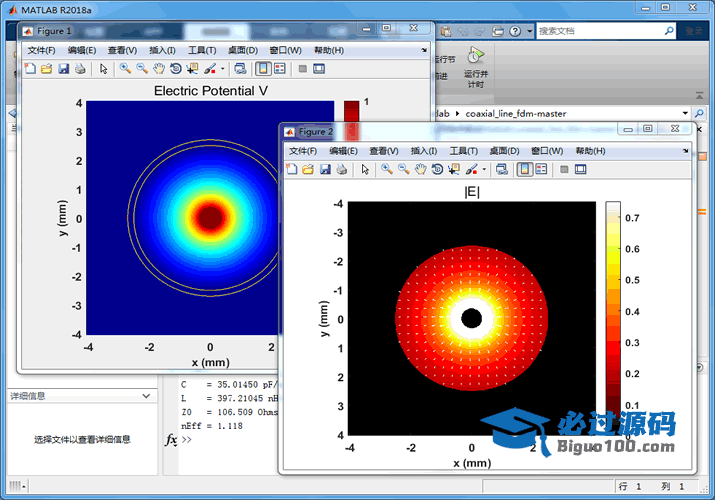The height and width of the screenshot is (500, 715).
Task: Select Rotate 3D tool in Figure 1
Action: [176, 69]
